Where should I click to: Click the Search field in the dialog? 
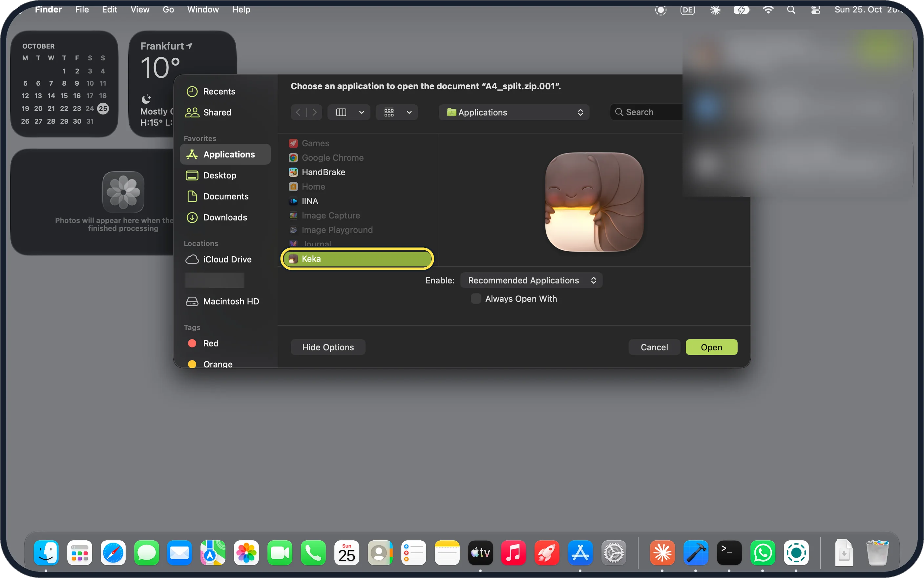coord(646,113)
